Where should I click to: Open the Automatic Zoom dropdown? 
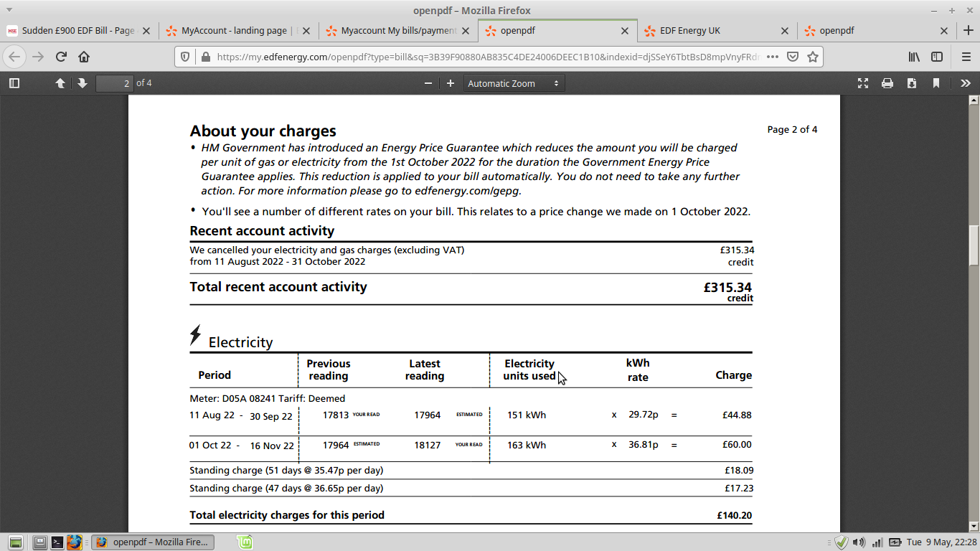point(514,83)
